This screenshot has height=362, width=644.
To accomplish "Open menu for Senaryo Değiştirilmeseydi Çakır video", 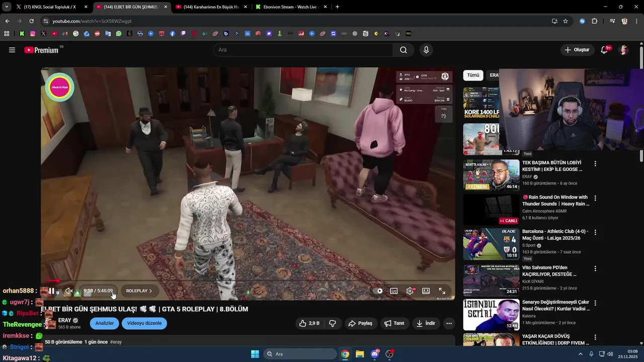I will click(595, 303).
